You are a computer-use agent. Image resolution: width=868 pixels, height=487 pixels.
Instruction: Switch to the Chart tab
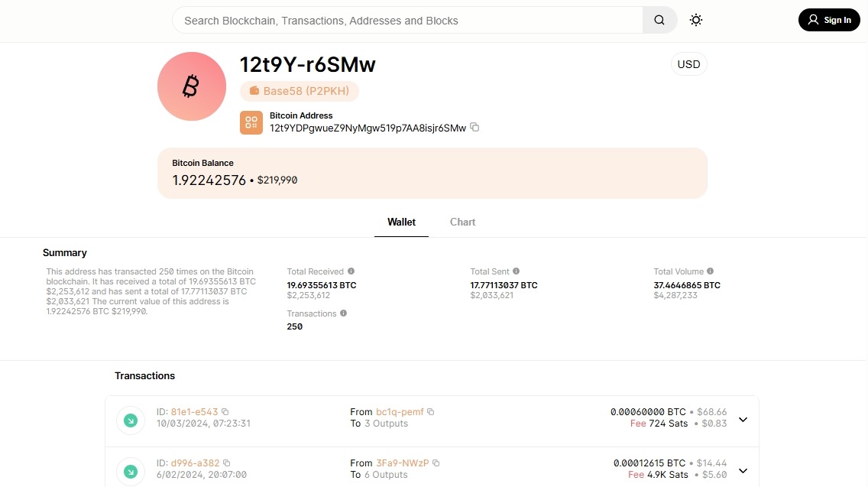tap(462, 222)
